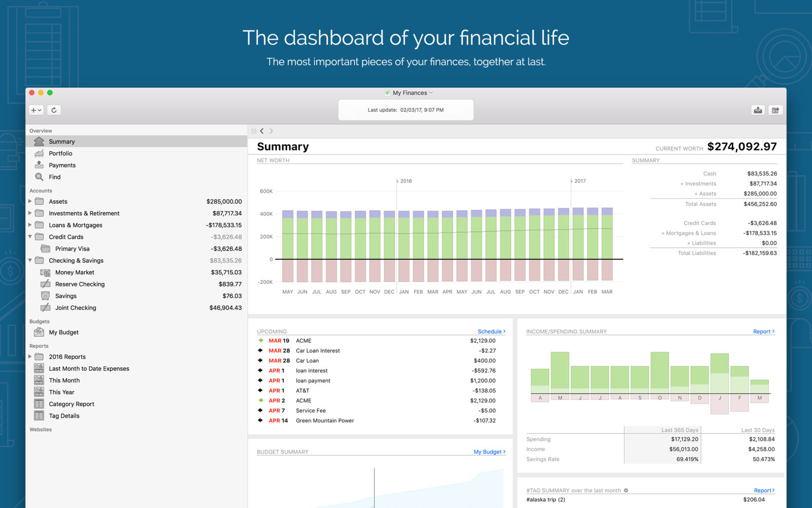
Task: Collapse the Credit Cards folder
Action: coord(30,237)
